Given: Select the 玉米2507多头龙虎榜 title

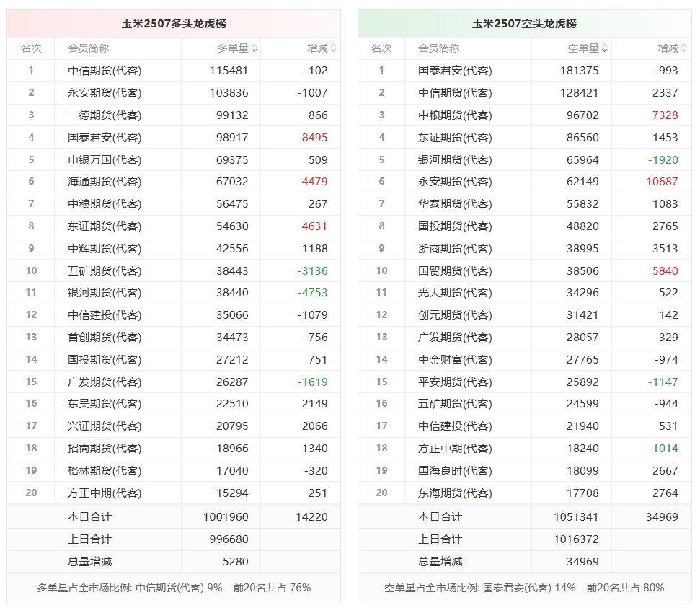Looking at the screenshot, I should (174, 23).
